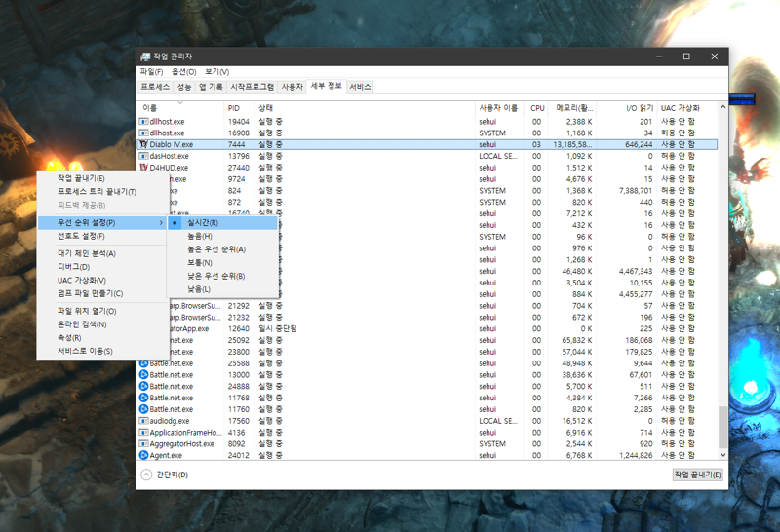Choose 덤프 파일 만들기(C) in context menu
This screenshot has width=780, height=532.
pos(102,293)
